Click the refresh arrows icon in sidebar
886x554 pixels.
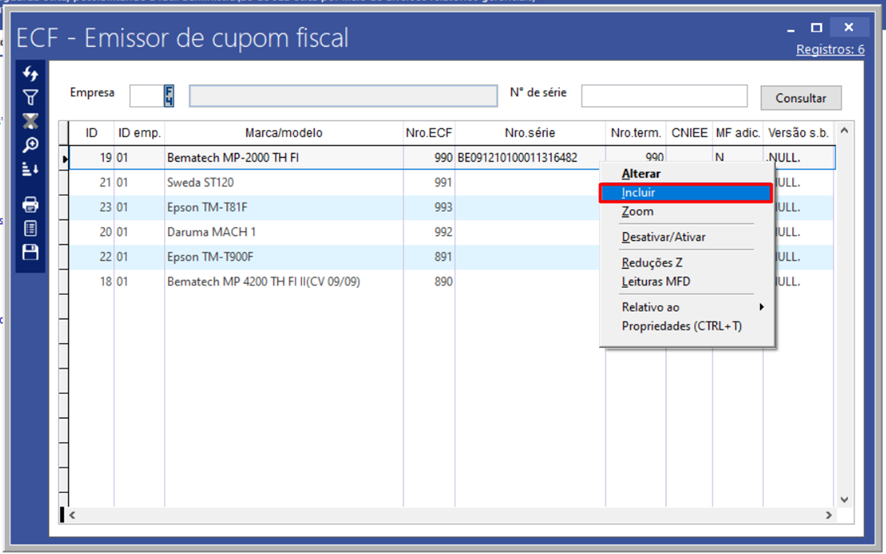tap(30, 75)
